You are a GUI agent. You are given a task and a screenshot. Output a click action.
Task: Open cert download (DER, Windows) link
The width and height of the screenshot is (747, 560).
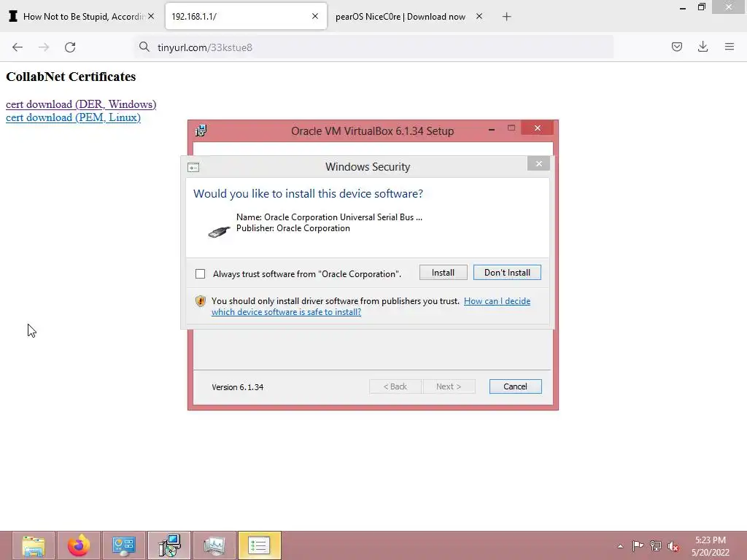(81, 104)
